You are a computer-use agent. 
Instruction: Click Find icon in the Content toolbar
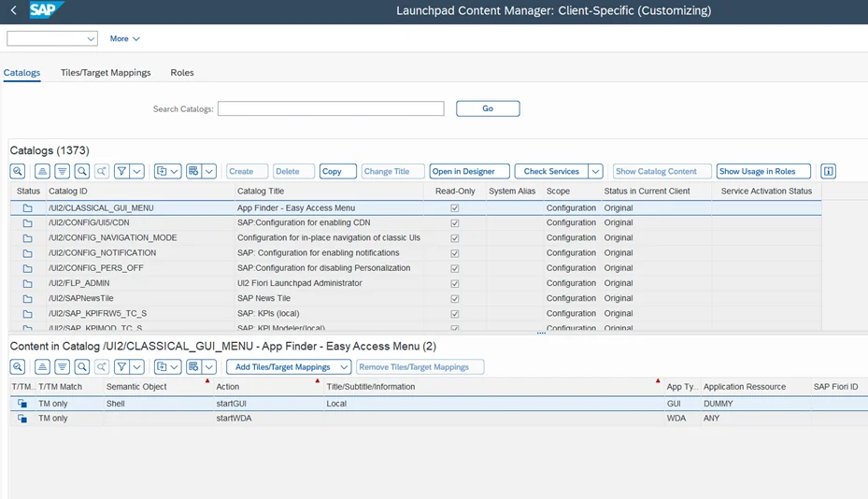coord(82,366)
